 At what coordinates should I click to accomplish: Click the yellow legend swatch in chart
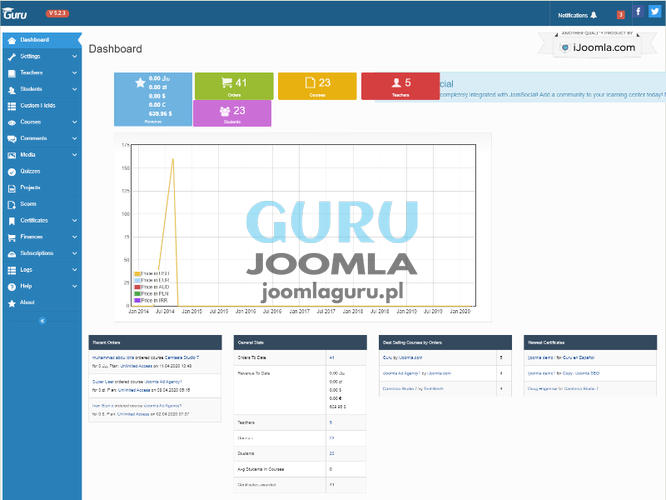pos(137,274)
